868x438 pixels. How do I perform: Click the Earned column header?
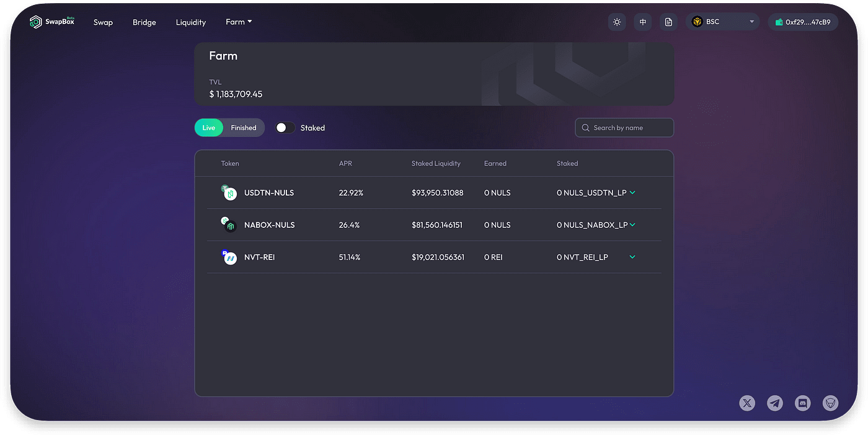pyautogui.click(x=495, y=164)
